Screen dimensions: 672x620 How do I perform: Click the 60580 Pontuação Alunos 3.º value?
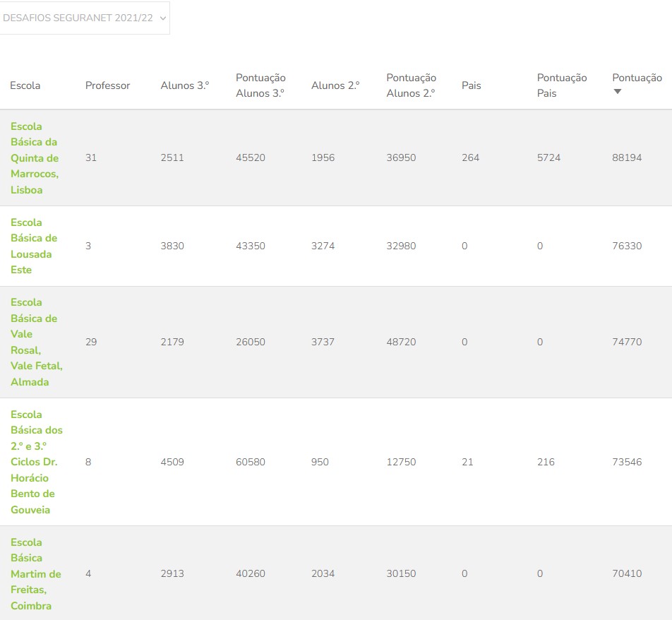click(251, 463)
